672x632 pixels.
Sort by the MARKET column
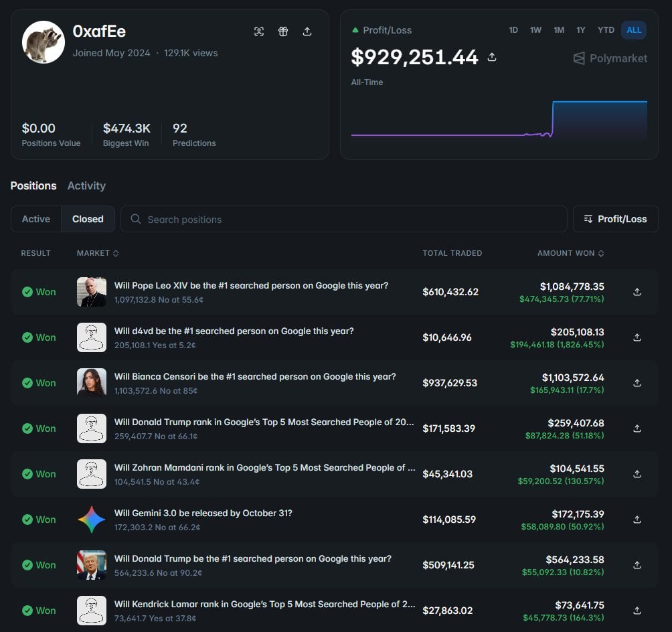[98, 253]
